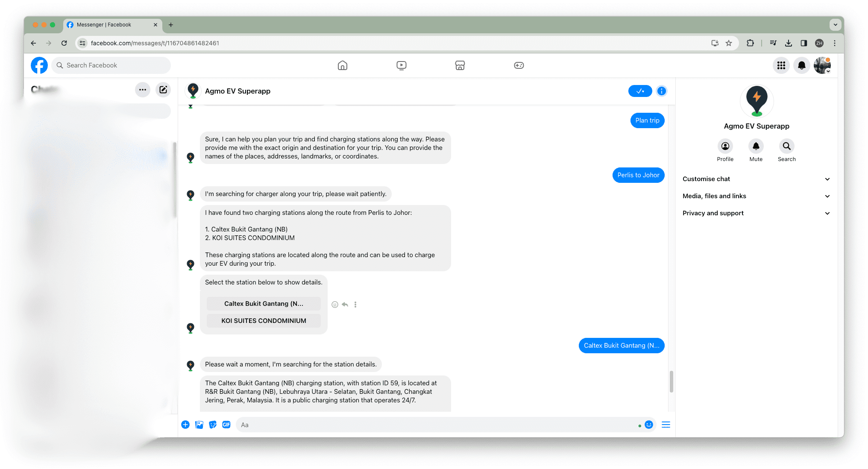This screenshot has width=868, height=469.
Task: Toggle the Home feed icon in top navigation
Action: tap(343, 64)
